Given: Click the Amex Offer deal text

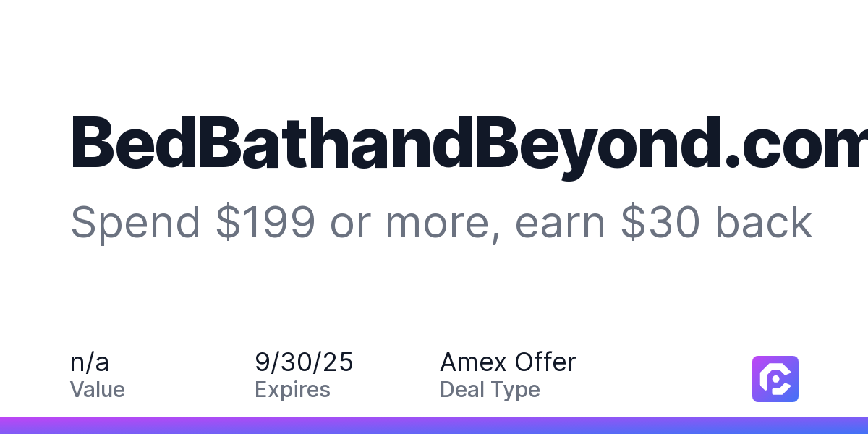Looking at the screenshot, I should (508, 362).
